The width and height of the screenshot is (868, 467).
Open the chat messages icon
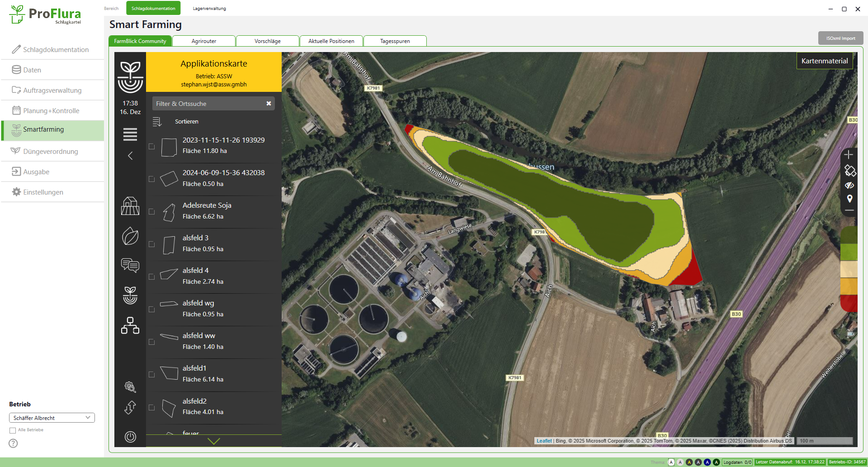click(x=130, y=265)
